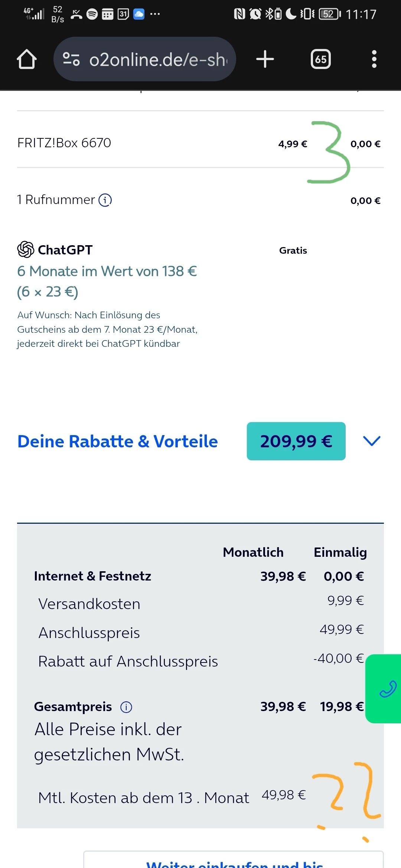The width and height of the screenshot is (401, 868).
Task: Open site settings icon in address bar
Action: (x=71, y=59)
